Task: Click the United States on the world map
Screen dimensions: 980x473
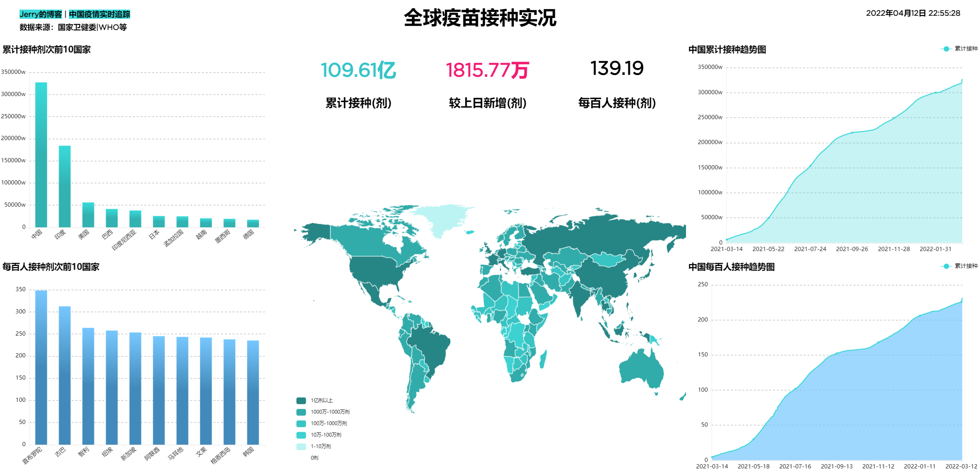Action: tap(377, 270)
